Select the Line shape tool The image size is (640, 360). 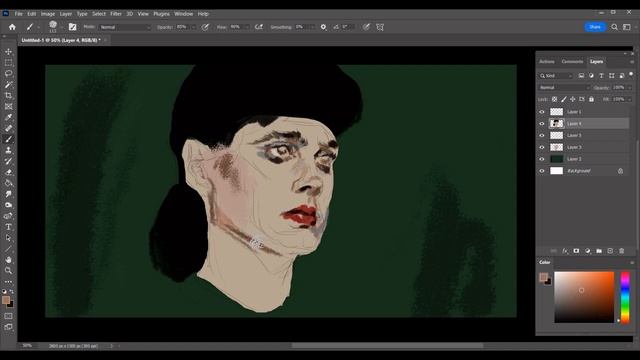coord(8,249)
